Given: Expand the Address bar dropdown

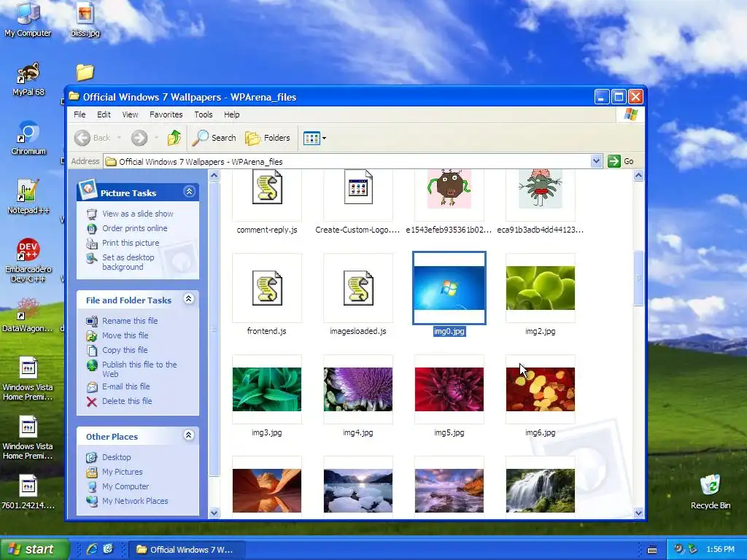Looking at the screenshot, I should click(596, 161).
